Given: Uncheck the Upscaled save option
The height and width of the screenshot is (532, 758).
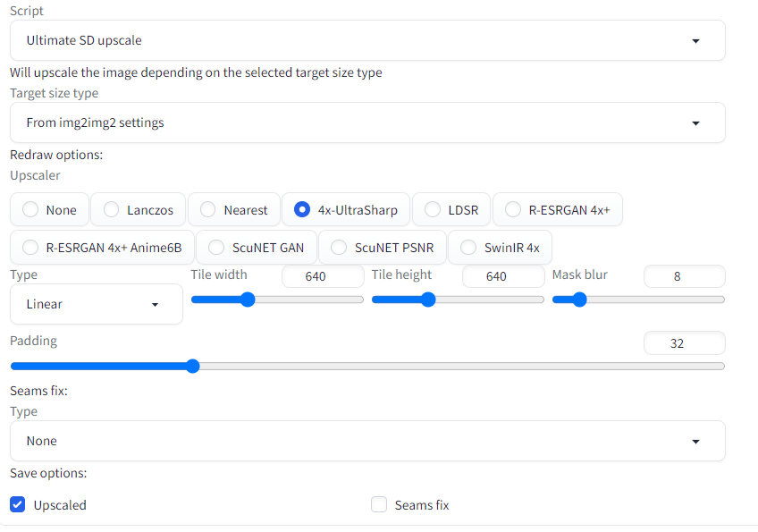Looking at the screenshot, I should pos(17,504).
